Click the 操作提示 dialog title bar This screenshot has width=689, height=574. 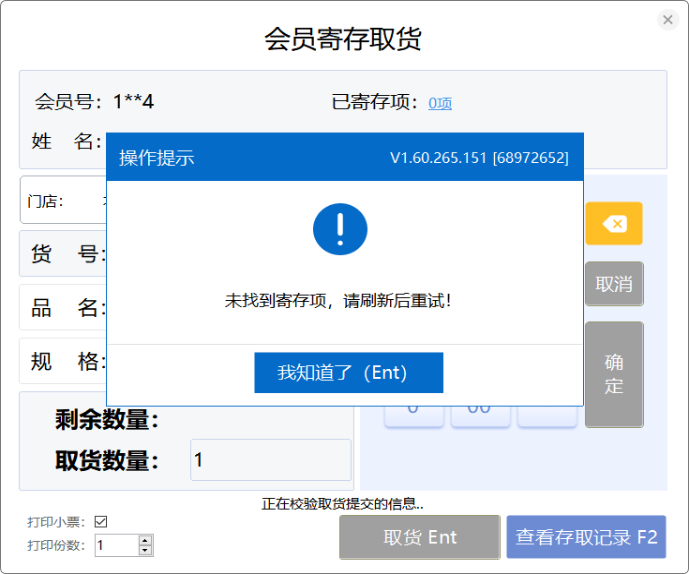point(250,158)
